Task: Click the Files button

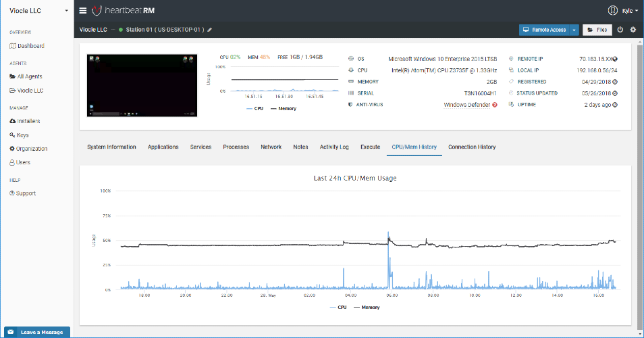Action: (x=597, y=30)
